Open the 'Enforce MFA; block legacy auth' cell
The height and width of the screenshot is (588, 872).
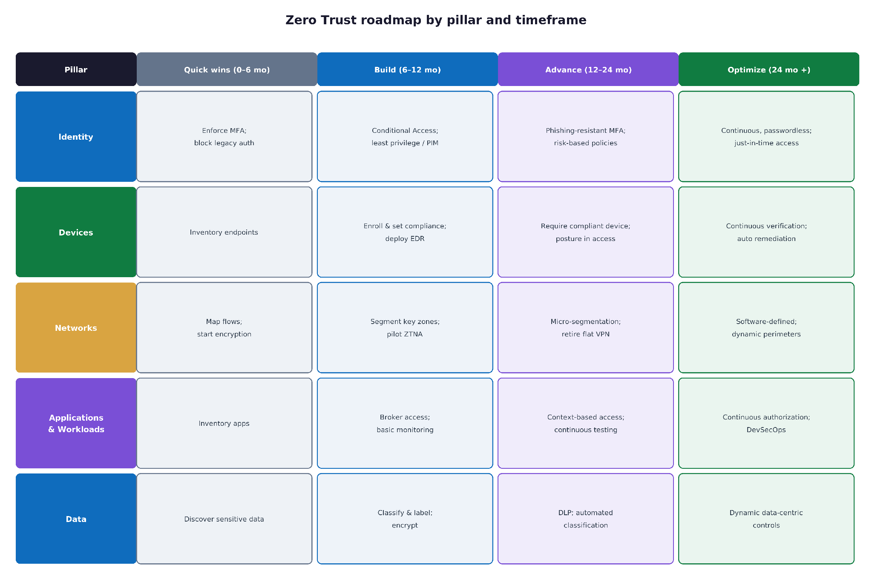pos(224,137)
